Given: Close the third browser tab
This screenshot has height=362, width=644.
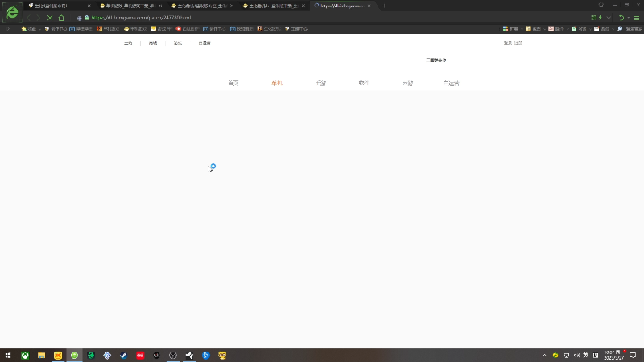Looking at the screenshot, I should 232,6.
